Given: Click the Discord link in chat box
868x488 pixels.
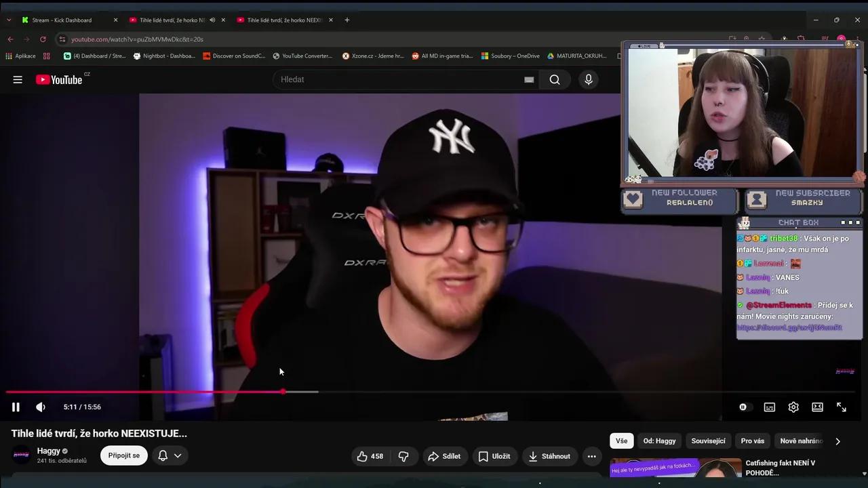Looking at the screenshot, I should pyautogui.click(x=789, y=327).
